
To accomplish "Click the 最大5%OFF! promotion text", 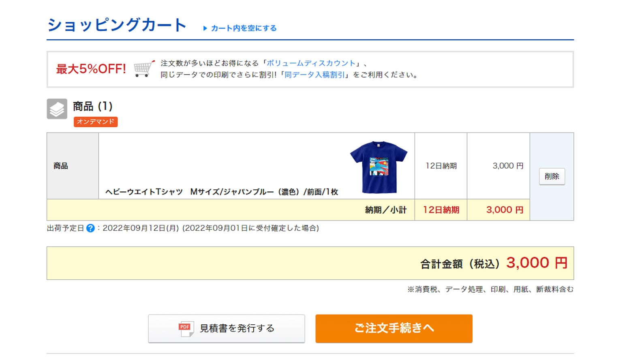I will (91, 69).
